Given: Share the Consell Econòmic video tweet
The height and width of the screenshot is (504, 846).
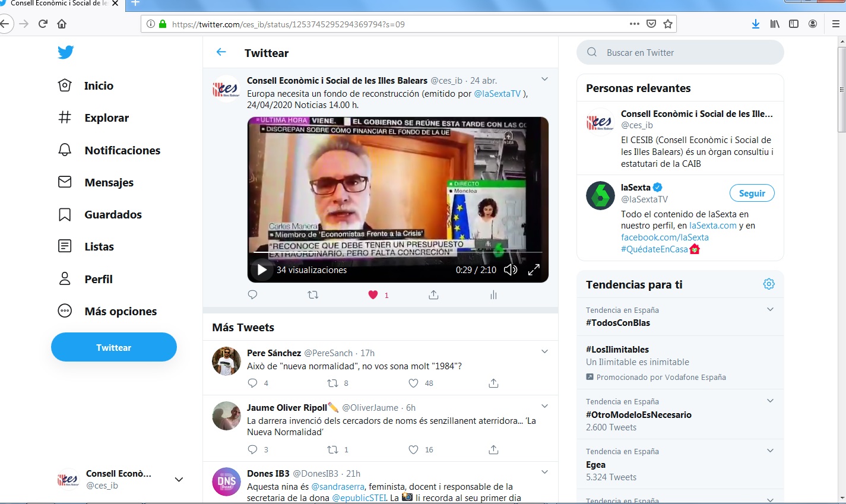Looking at the screenshot, I should click(x=433, y=295).
